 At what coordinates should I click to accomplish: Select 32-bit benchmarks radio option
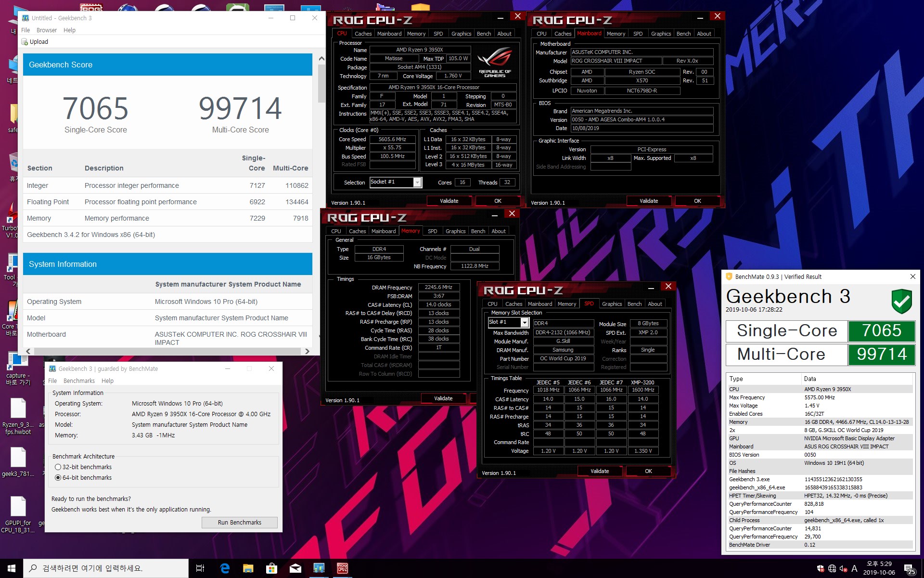[58, 467]
